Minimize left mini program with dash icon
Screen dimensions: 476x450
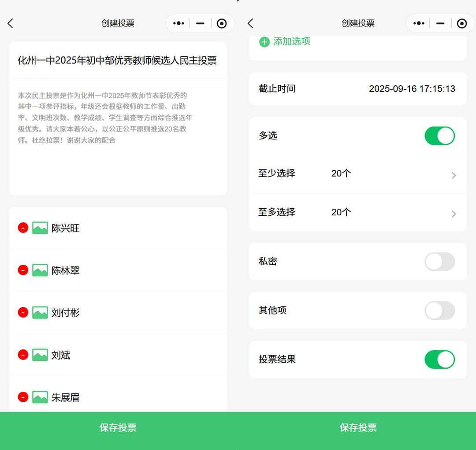tap(200, 23)
